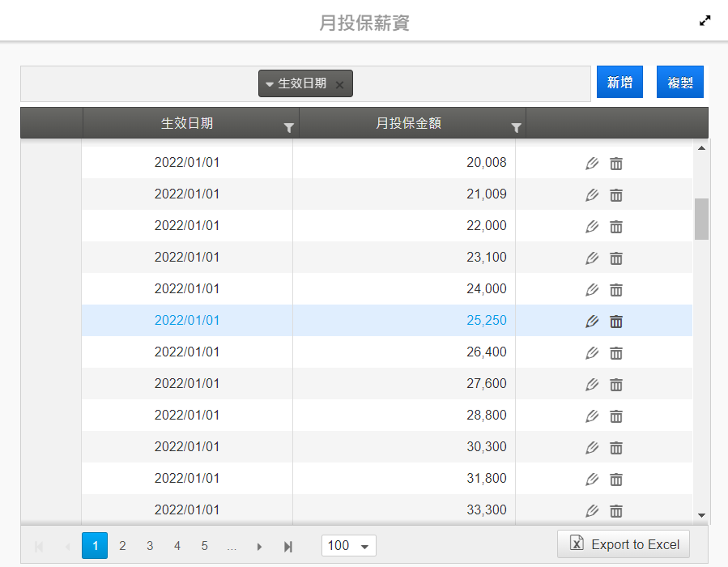Open the filter for the 生效日期 column
728x567 pixels.
tap(289, 128)
